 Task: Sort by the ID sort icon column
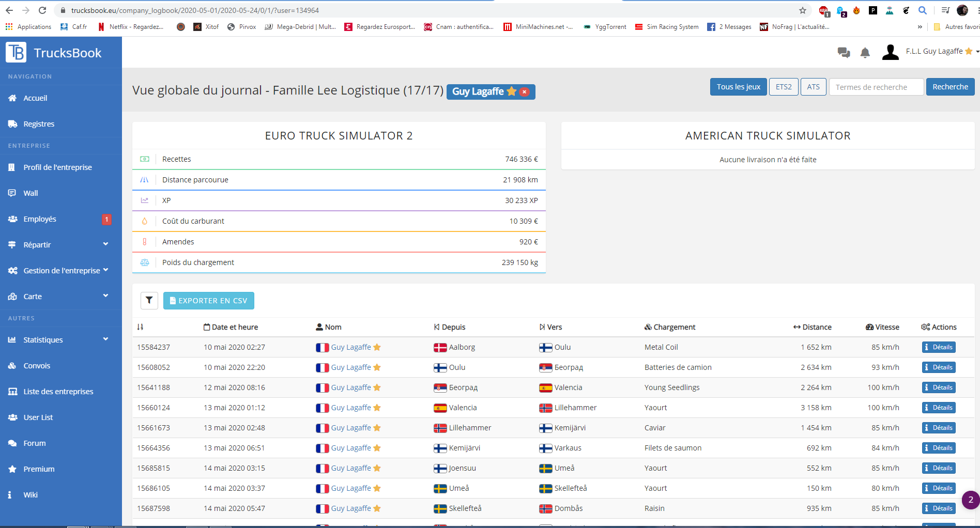click(x=140, y=327)
